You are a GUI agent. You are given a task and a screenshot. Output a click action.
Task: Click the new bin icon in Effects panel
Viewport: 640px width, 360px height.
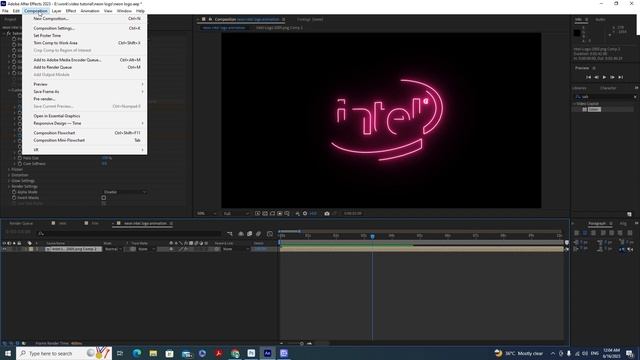coord(629,214)
